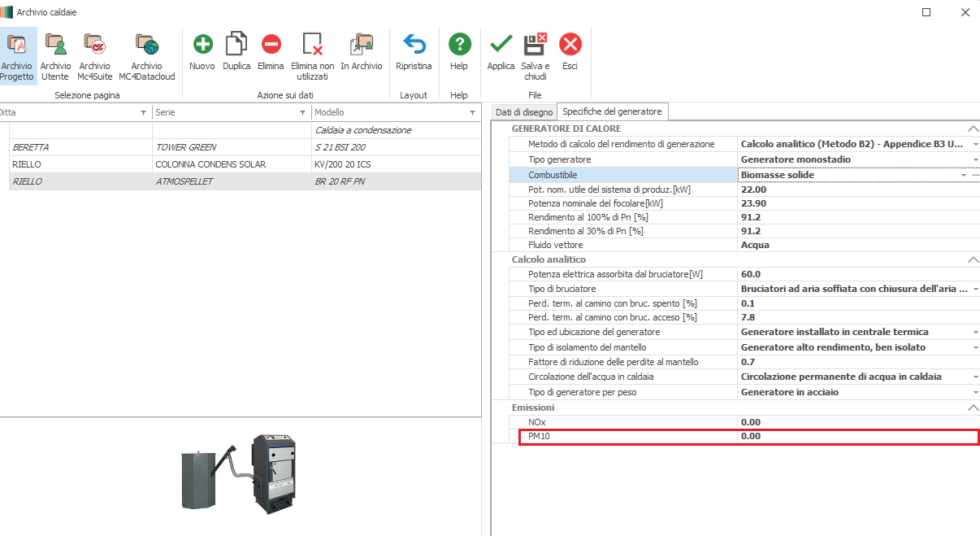Screen dimensions: 980x536
Task: Click the green Nuovo icon
Action: tap(202, 45)
